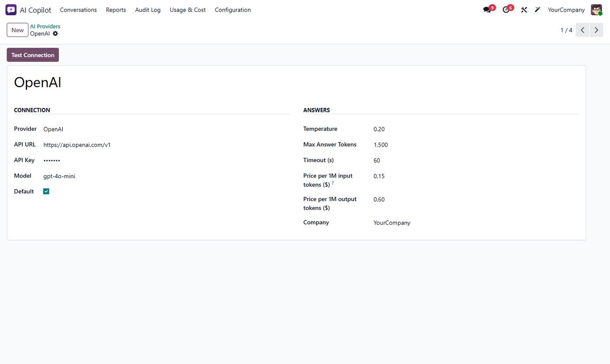Open the gear actions menu beside OpenAI
Viewport: 610px width, 364px height.
click(55, 34)
